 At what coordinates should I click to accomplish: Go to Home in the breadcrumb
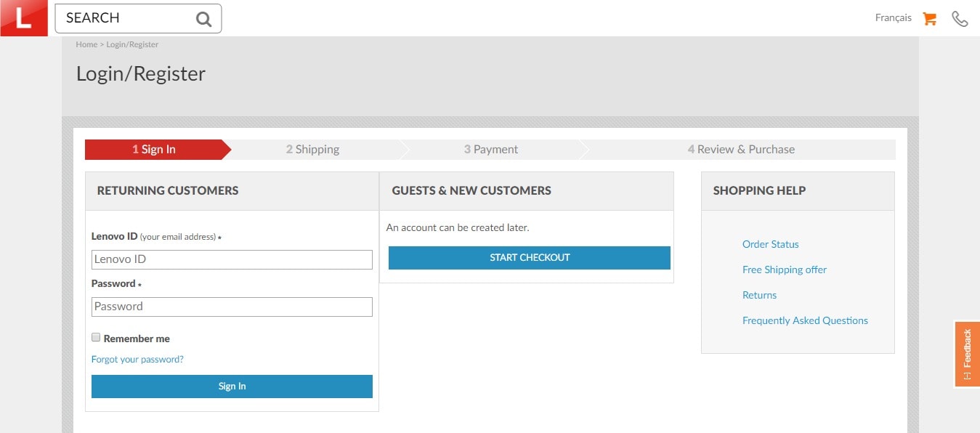pos(86,44)
